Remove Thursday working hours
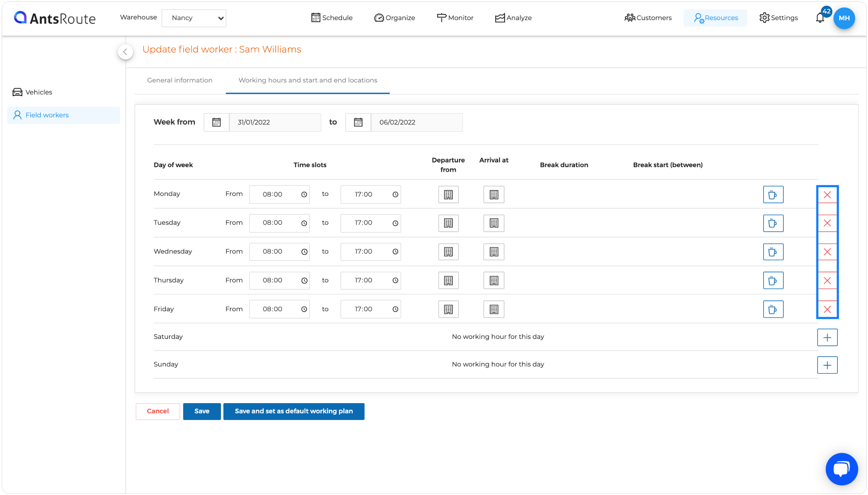Image resolution: width=868 pixels, height=495 pixels. click(x=827, y=281)
